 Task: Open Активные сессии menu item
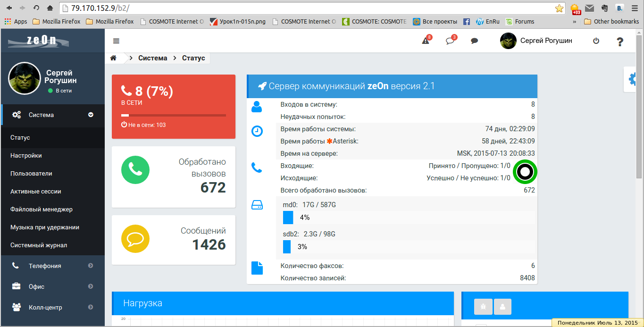pyautogui.click(x=53, y=192)
